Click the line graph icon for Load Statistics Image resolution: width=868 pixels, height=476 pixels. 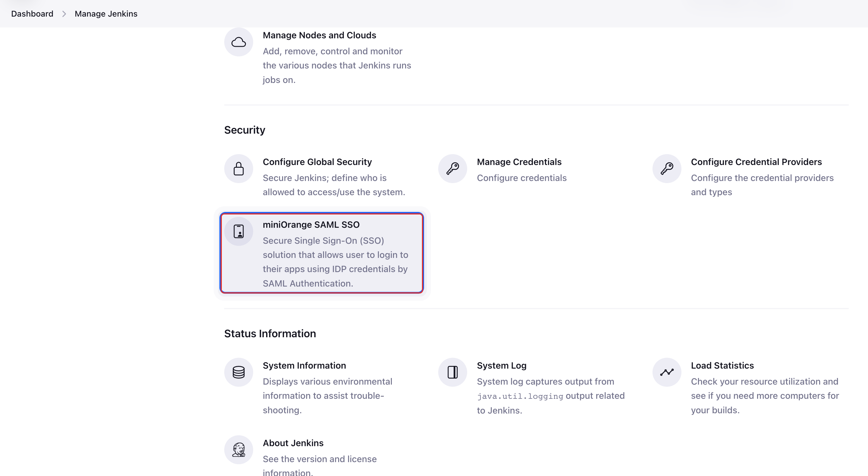[x=667, y=372]
